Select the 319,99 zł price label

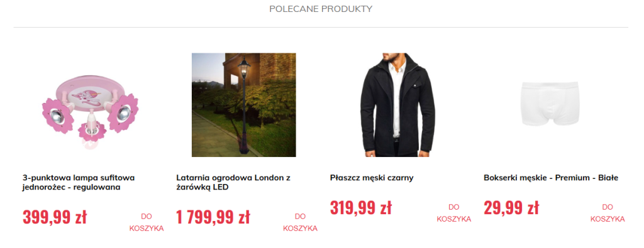pyautogui.click(x=361, y=208)
